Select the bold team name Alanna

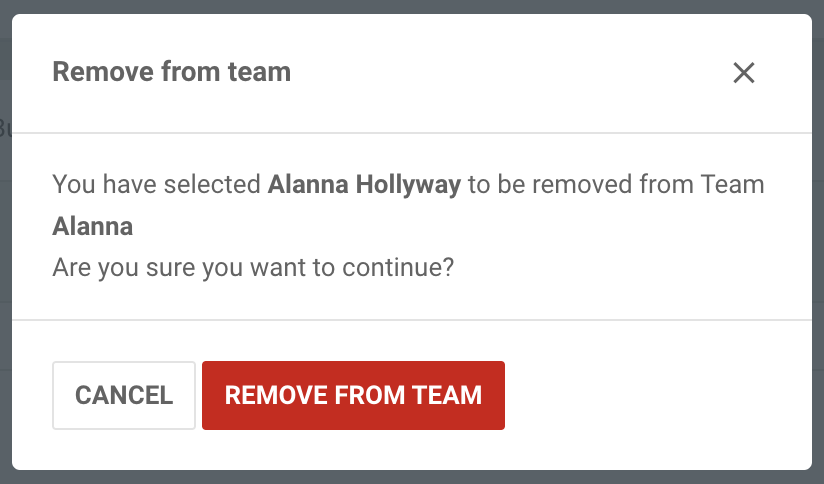coord(92,226)
